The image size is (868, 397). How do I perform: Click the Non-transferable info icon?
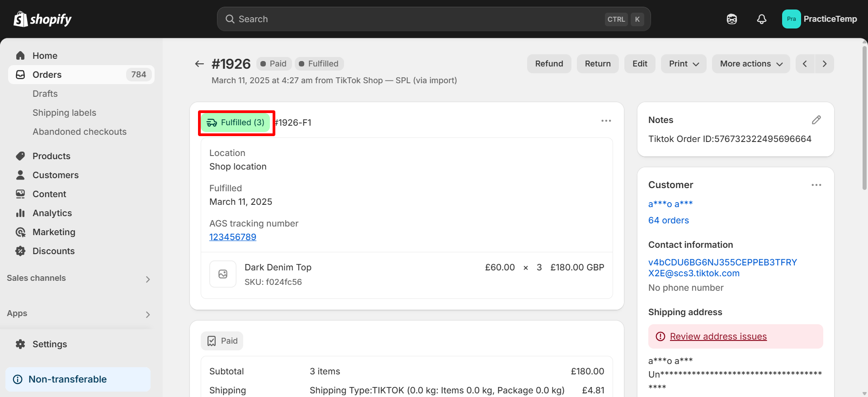(x=18, y=379)
